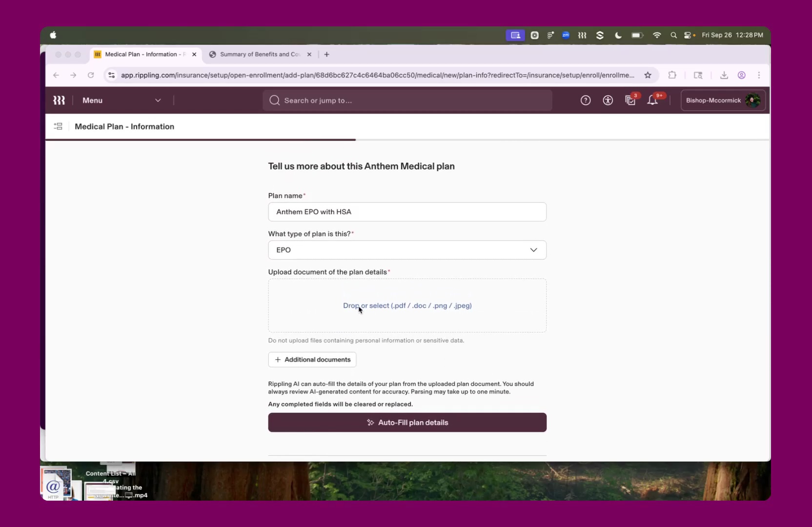Toggle Do Not Disturb moon icon
The image size is (812, 527).
[618, 35]
